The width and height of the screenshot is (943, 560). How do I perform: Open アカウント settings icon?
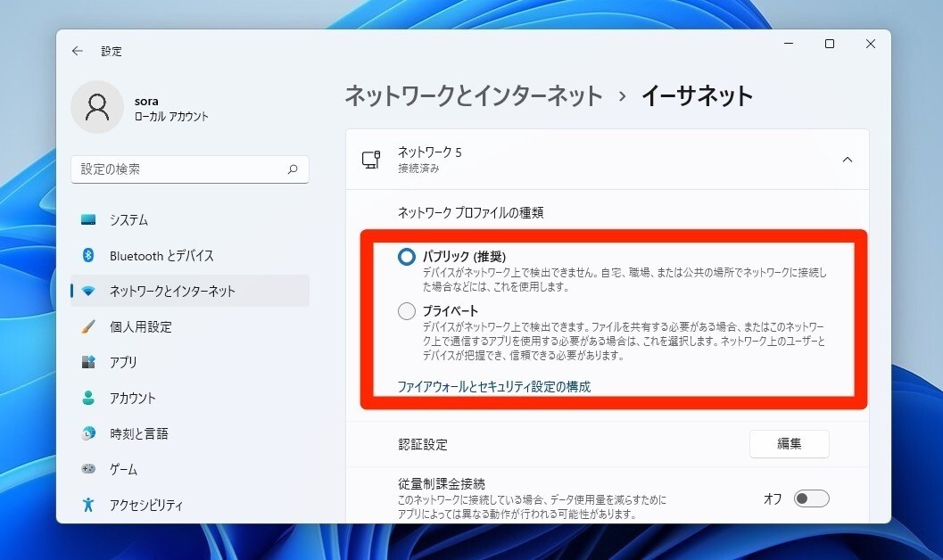88,398
